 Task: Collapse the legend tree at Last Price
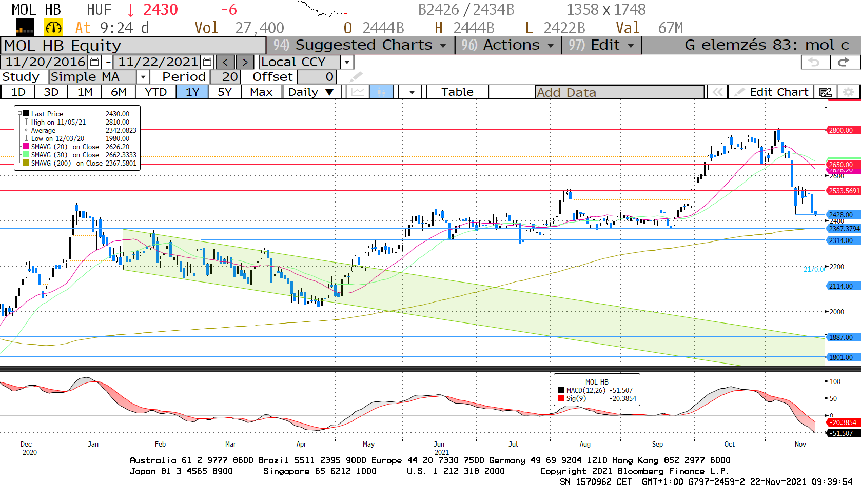[x=19, y=114]
